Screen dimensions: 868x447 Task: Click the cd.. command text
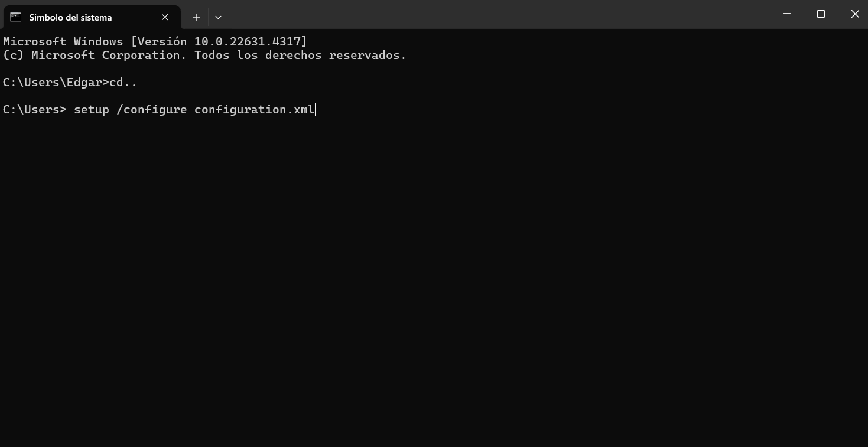pos(123,83)
